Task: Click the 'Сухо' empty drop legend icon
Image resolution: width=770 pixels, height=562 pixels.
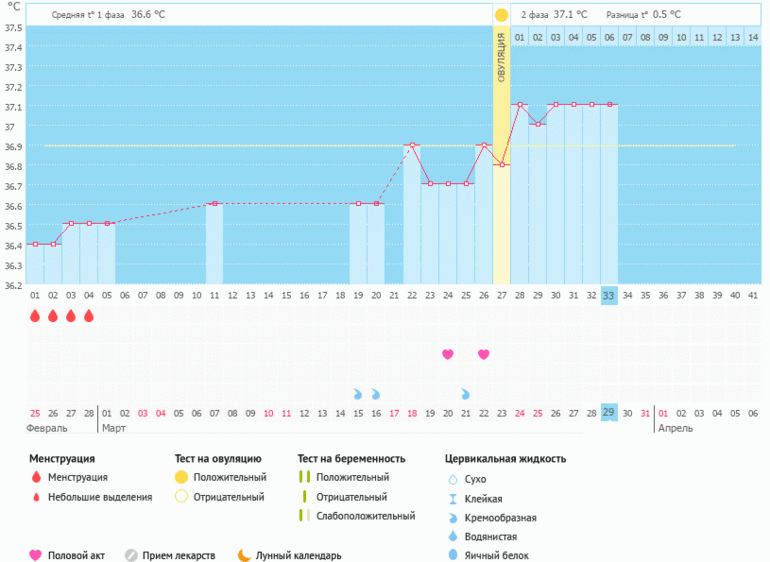Action: (x=454, y=479)
